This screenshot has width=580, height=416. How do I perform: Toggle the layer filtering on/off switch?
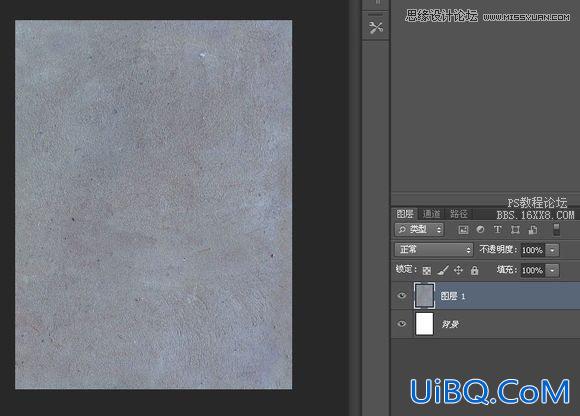pyautogui.click(x=556, y=230)
